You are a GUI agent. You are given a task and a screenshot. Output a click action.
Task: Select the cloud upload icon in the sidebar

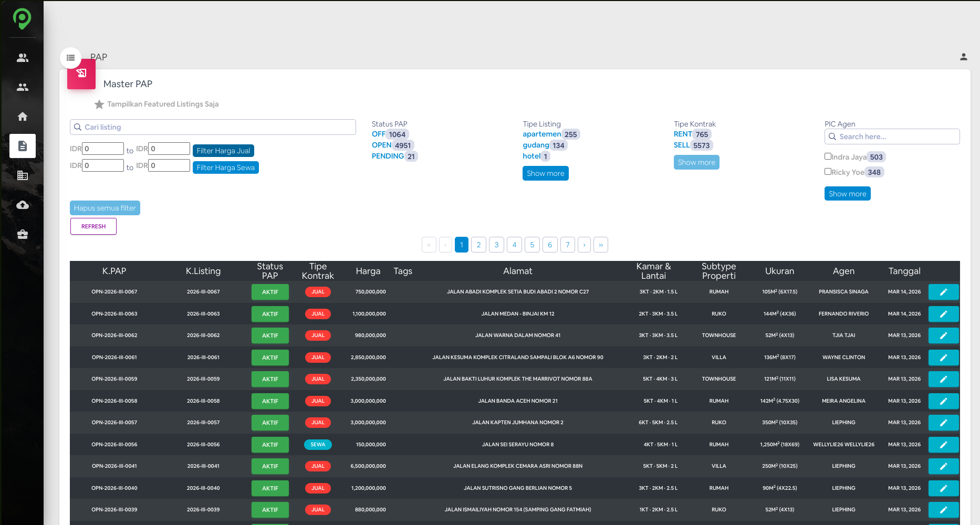point(23,205)
